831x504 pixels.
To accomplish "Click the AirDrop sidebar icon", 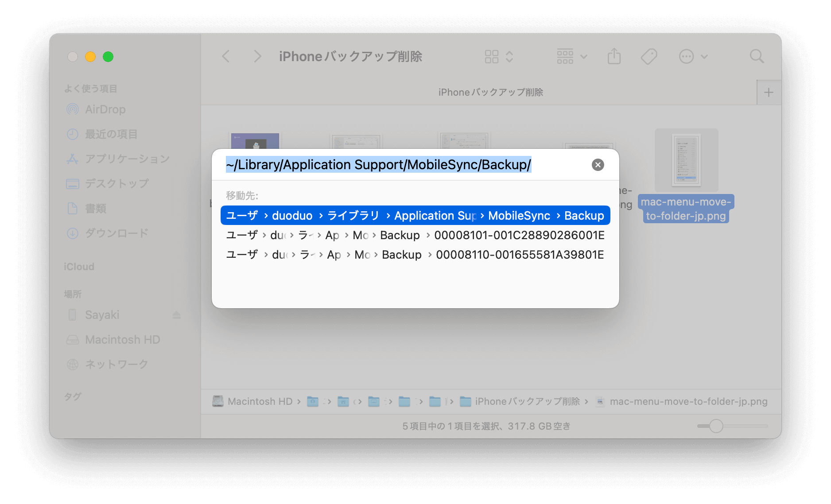I will point(73,109).
